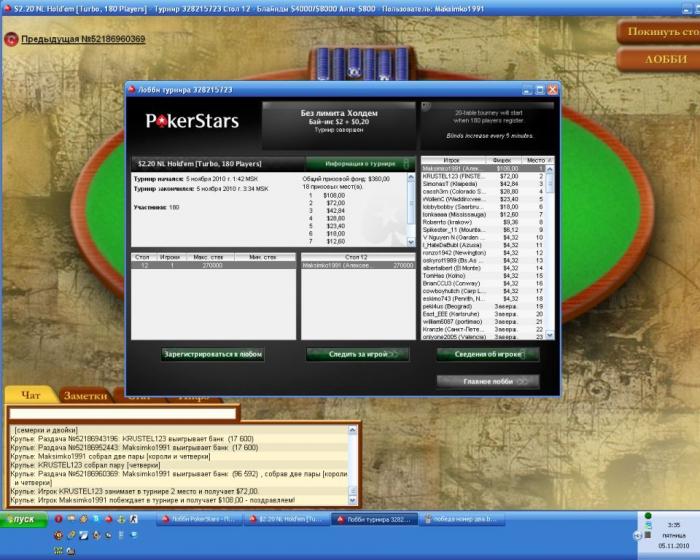Click the prize list scroll-up arrow
Screen dimensions: 700x560
click(x=411, y=177)
